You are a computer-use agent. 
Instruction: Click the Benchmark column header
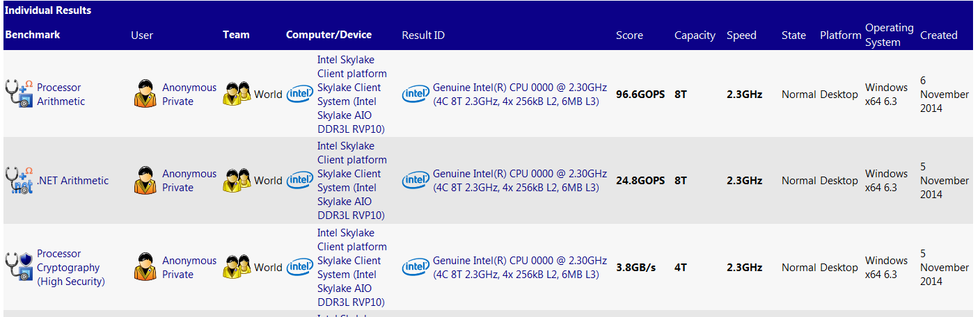(x=33, y=35)
